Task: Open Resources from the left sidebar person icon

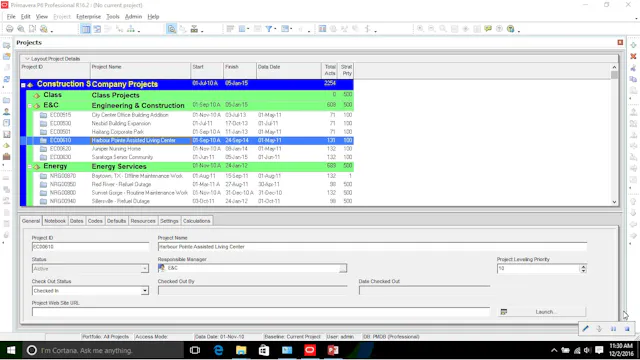Action: [x=7, y=111]
